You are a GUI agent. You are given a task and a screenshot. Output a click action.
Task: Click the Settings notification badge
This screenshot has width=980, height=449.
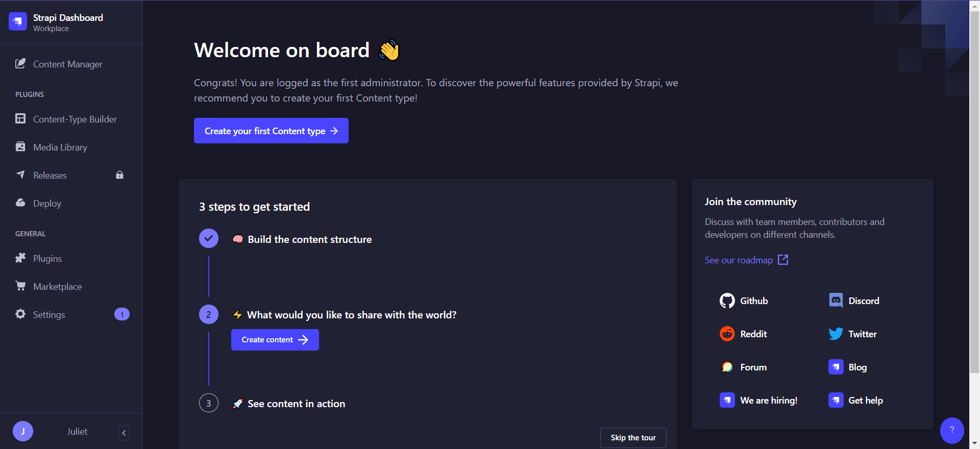point(122,314)
